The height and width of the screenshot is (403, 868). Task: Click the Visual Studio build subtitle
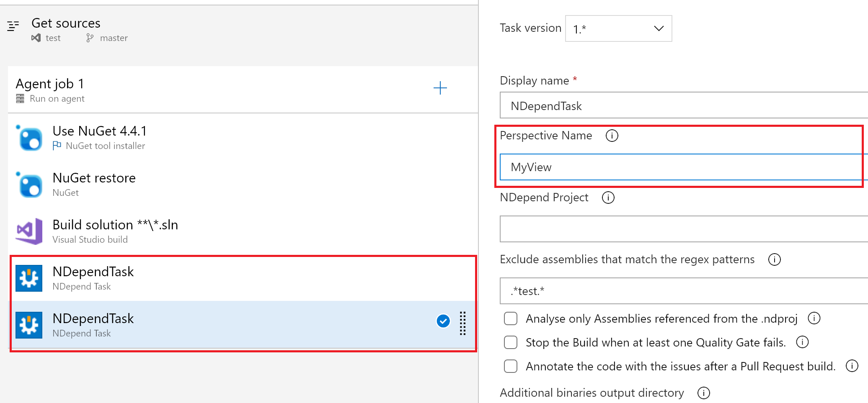click(90, 239)
